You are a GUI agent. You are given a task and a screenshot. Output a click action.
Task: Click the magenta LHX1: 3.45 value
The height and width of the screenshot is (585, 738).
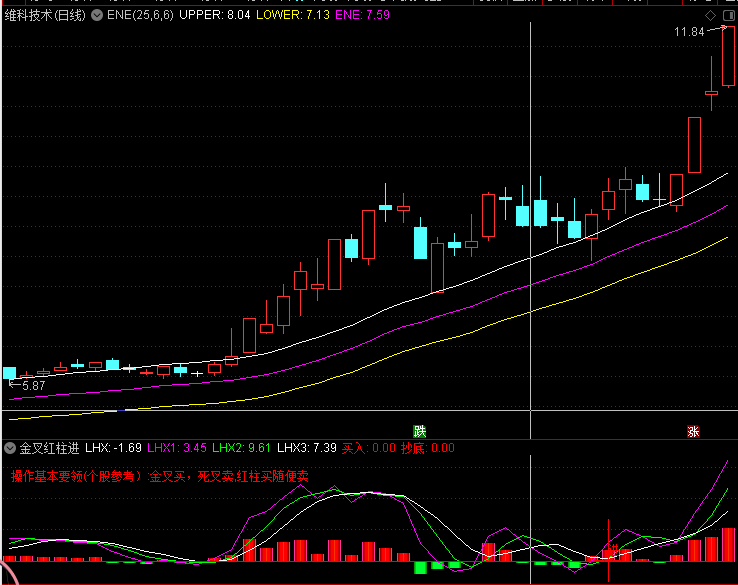[x=177, y=448]
